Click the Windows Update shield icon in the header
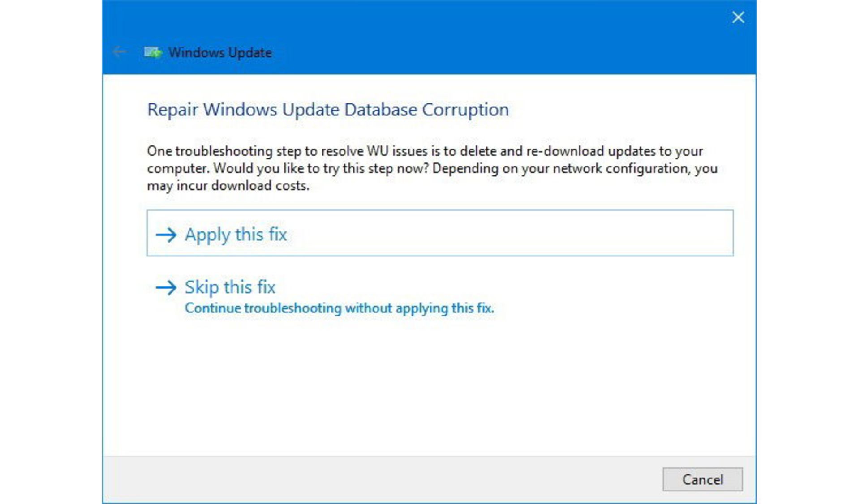The width and height of the screenshot is (860, 504). (x=154, y=52)
